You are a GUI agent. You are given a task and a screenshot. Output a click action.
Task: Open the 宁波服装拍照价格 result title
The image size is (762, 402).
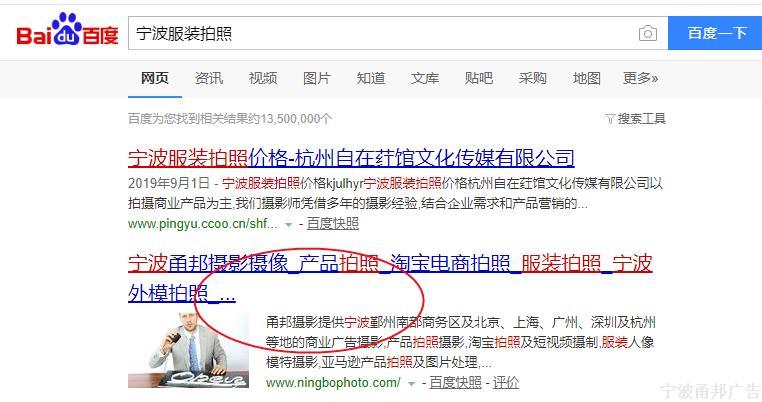click(351, 158)
